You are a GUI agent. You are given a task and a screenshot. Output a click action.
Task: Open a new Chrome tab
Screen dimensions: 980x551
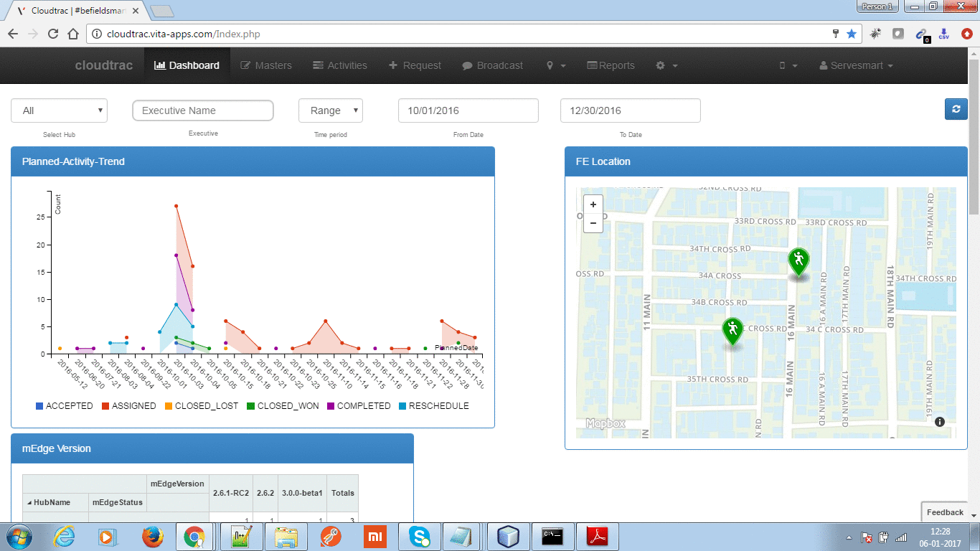[x=163, y=11]
